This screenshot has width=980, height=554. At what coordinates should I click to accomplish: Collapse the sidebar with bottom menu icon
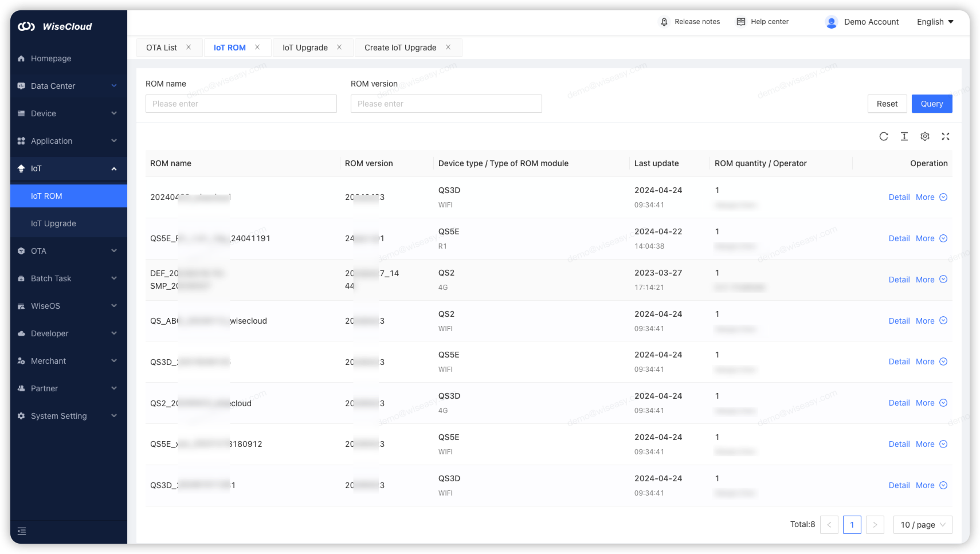tap(22, 531)
